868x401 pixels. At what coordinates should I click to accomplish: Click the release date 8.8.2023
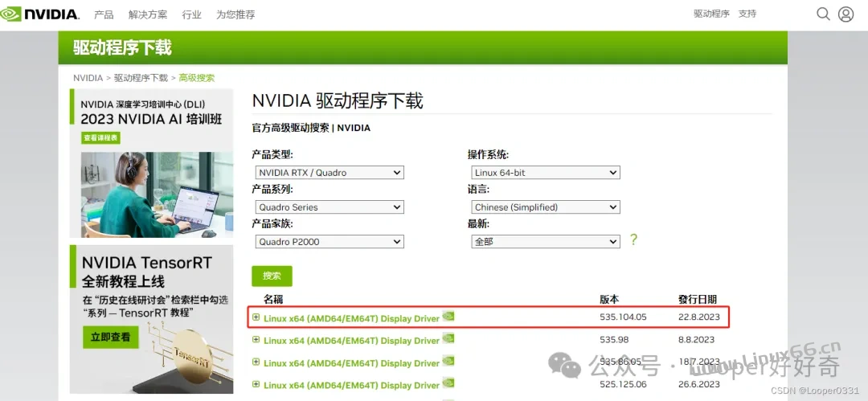696,339
